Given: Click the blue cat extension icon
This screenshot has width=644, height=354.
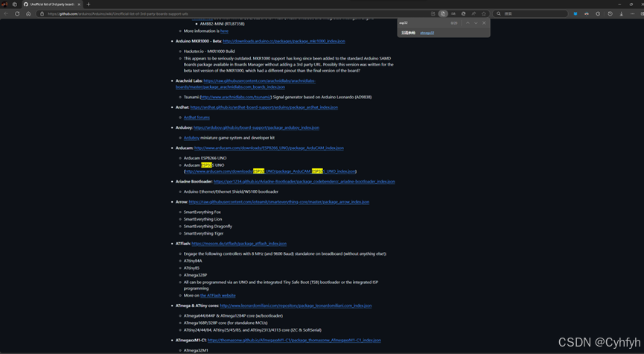Looking at the screenshot, I should coord(576,13).
